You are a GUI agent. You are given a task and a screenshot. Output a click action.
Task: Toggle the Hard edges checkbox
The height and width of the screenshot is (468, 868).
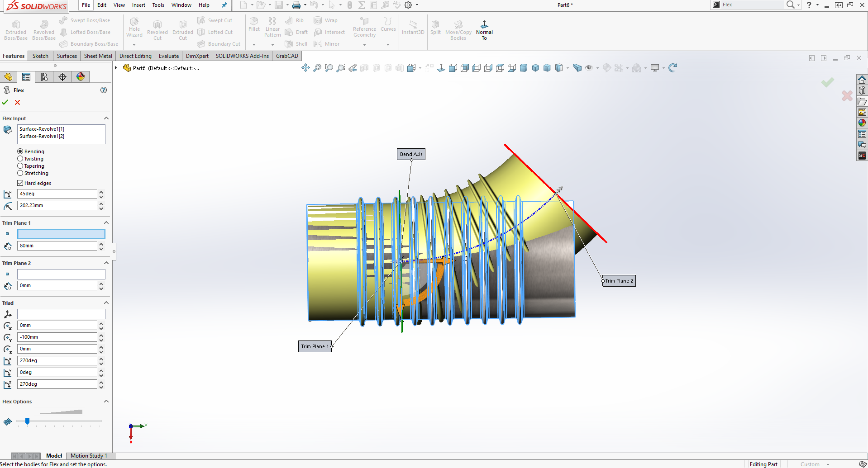[20, 183]
